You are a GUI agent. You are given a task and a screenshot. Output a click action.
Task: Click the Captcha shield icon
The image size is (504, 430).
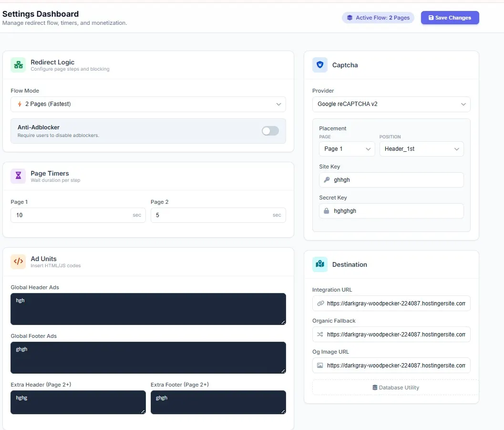(320, 64)
